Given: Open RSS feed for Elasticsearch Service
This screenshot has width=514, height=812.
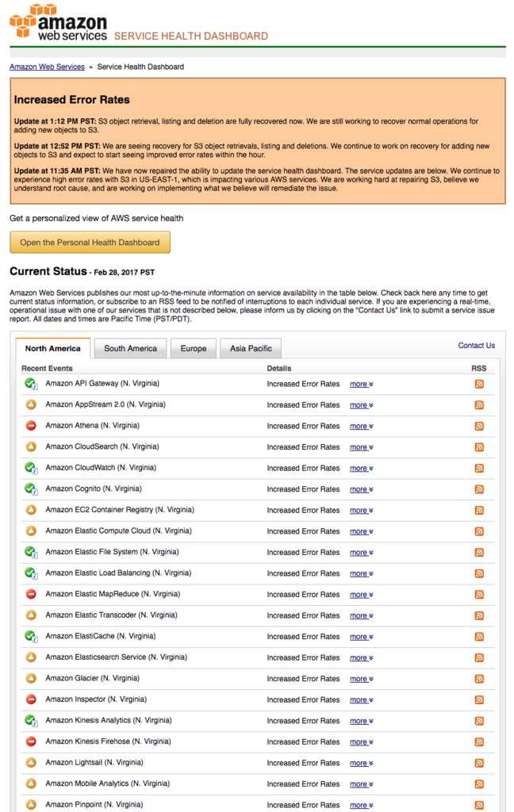Looking at the screenshot, I should tap(479, 657).
